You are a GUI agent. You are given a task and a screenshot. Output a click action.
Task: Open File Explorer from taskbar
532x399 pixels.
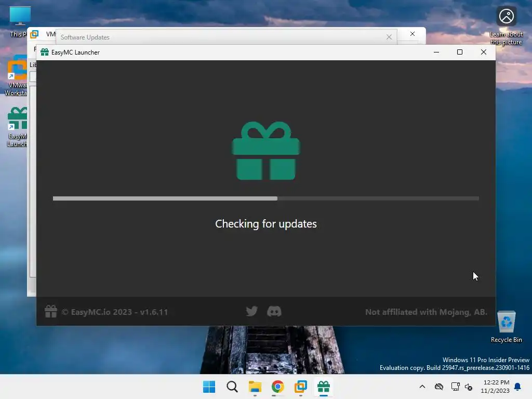255,387
